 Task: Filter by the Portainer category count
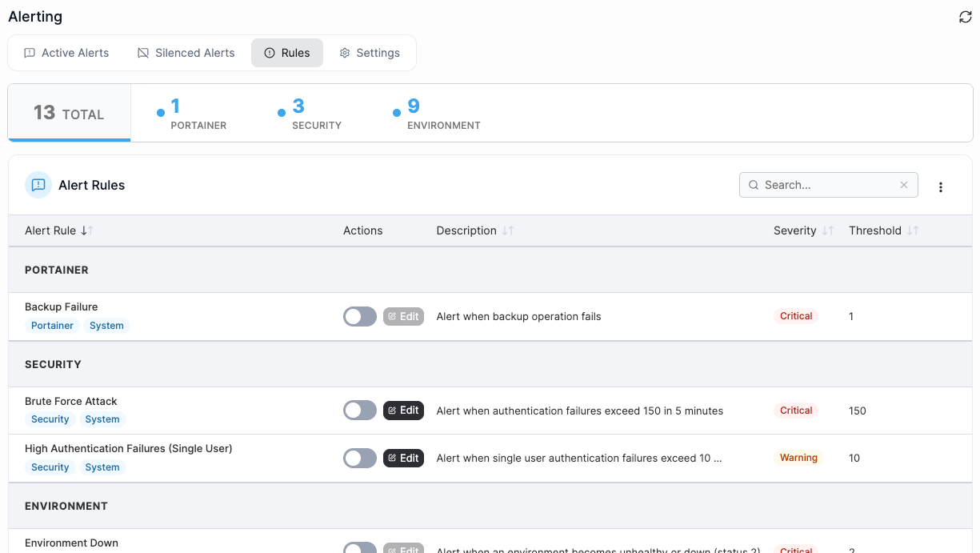tap(192, 113)
